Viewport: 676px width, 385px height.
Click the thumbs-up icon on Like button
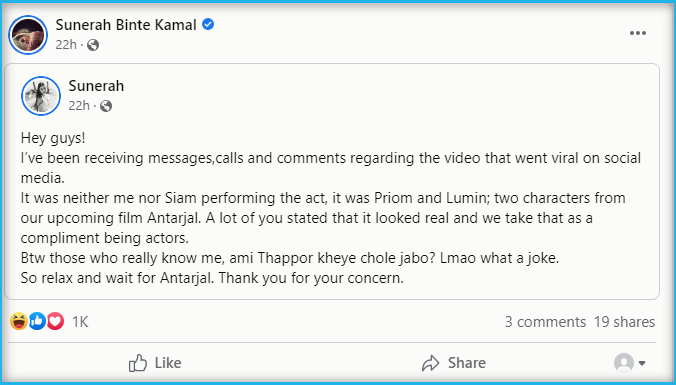tap(138, 363)
